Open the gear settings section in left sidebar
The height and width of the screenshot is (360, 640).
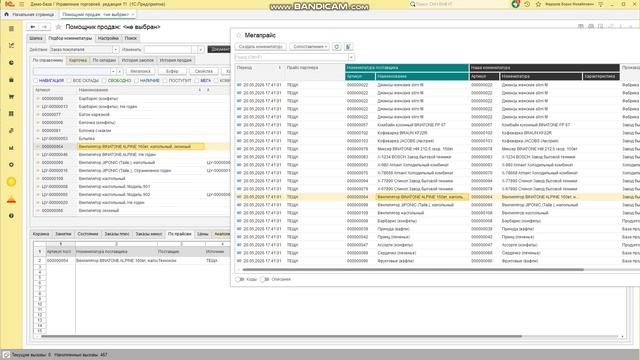point(11,164)
